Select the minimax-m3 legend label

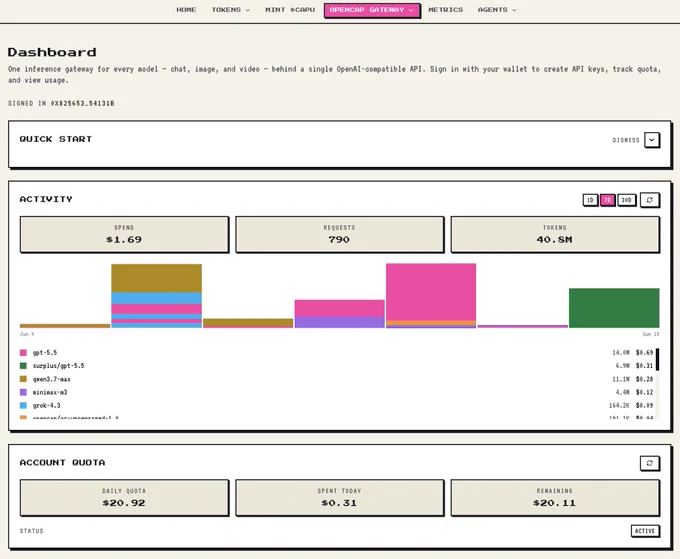pyautogui.click(x=50, y=392)
